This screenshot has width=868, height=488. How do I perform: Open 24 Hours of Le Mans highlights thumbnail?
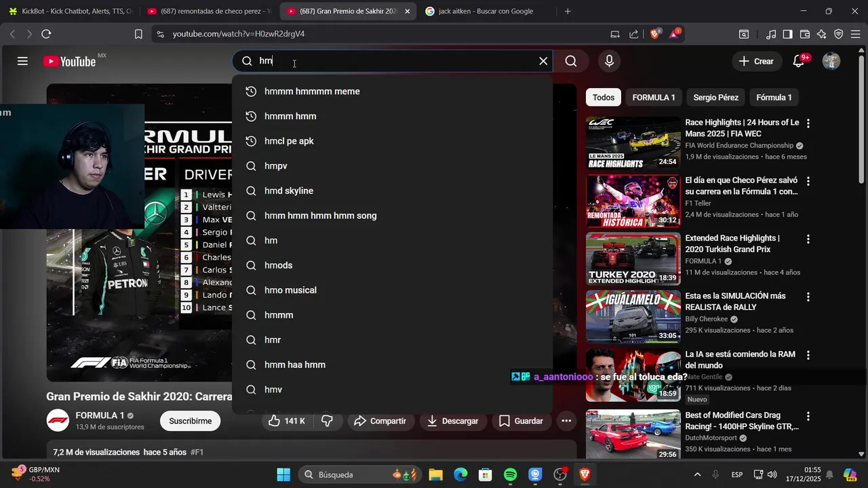coord(633,143)
